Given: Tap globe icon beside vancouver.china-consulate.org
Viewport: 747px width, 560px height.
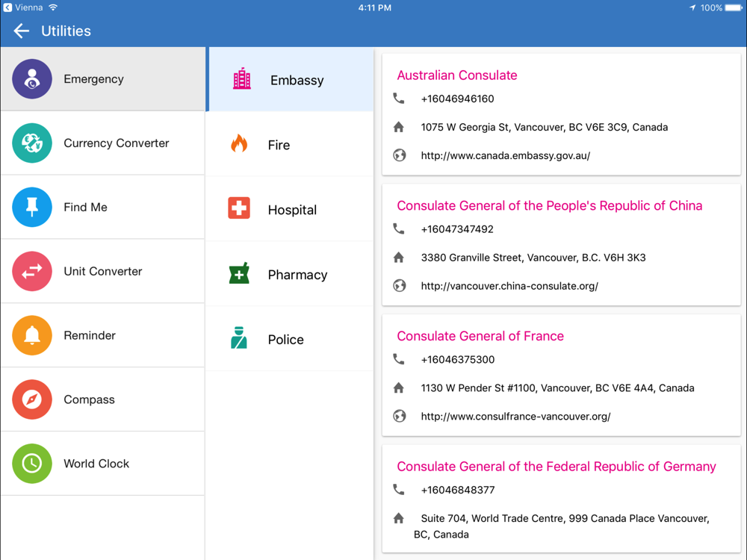Looking at the screenshot, I should click(399, 286).
